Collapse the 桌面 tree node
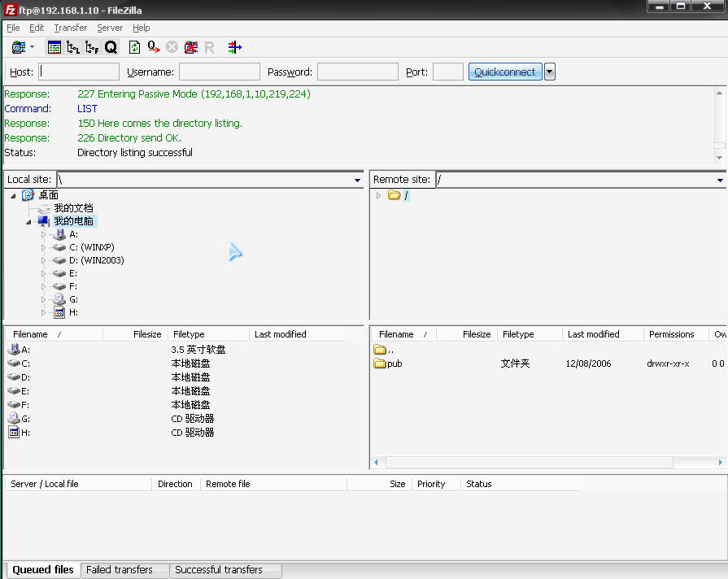The image size is (728, 579). point(14,196)
